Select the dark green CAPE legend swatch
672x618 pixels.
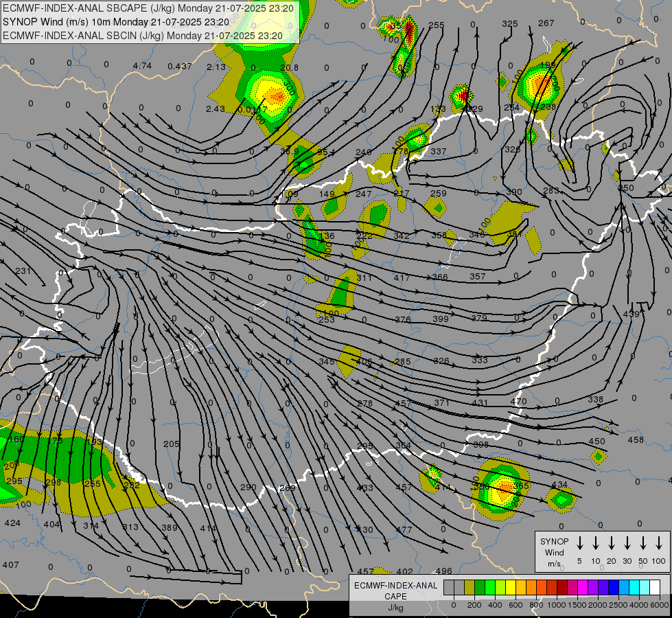tap(480, 588)
